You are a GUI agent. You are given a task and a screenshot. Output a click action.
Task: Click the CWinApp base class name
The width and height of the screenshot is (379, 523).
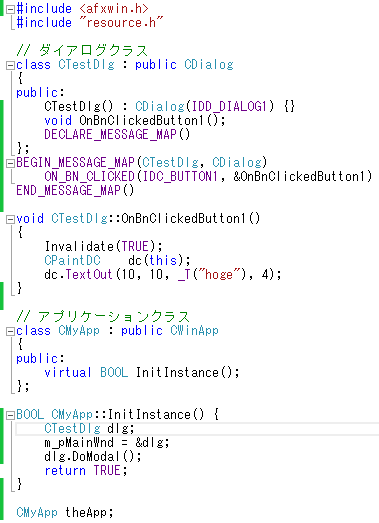(195, 331)
